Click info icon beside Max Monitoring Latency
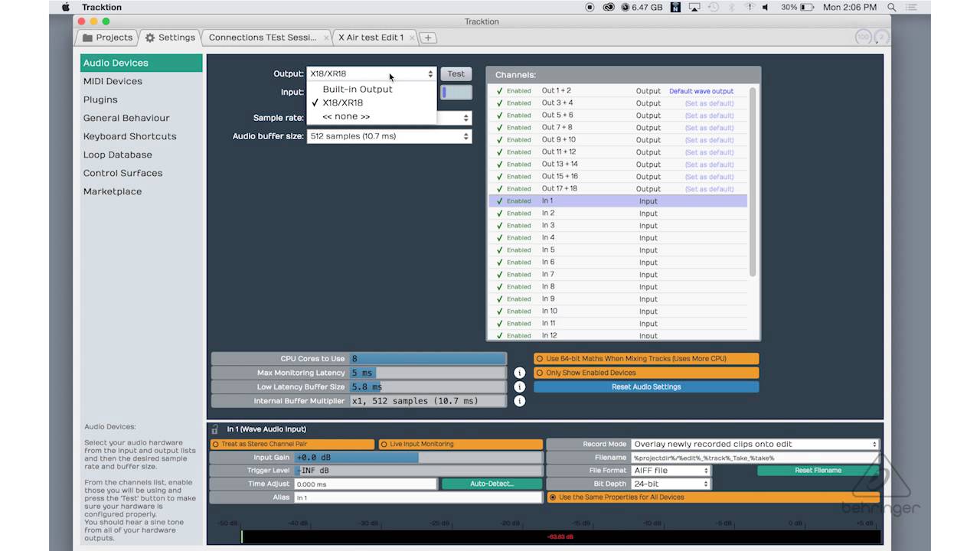This screenshot has height=551, width=980. point(519,373)
